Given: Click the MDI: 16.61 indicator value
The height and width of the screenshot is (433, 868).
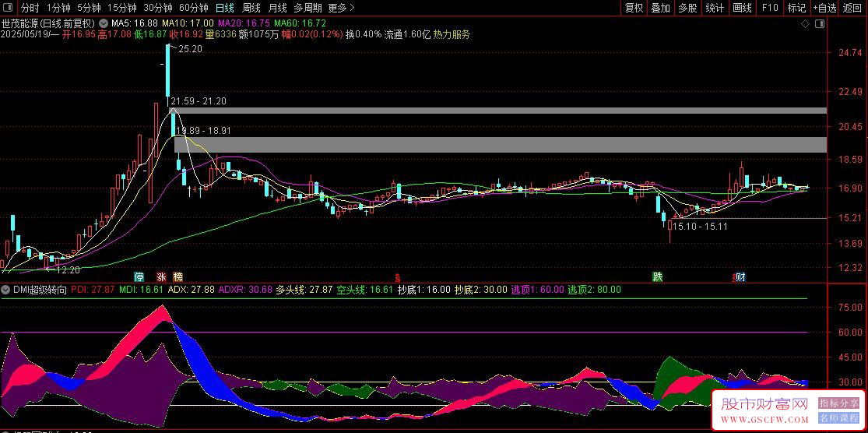Looking at the screenshot, I should click(141, 289).
